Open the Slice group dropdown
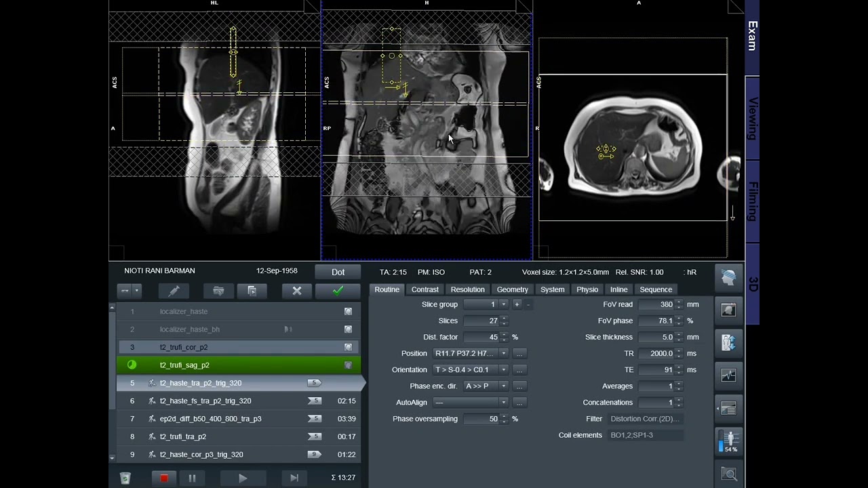The width and height of the screenshot is (868, 488). tap(504, 304)
